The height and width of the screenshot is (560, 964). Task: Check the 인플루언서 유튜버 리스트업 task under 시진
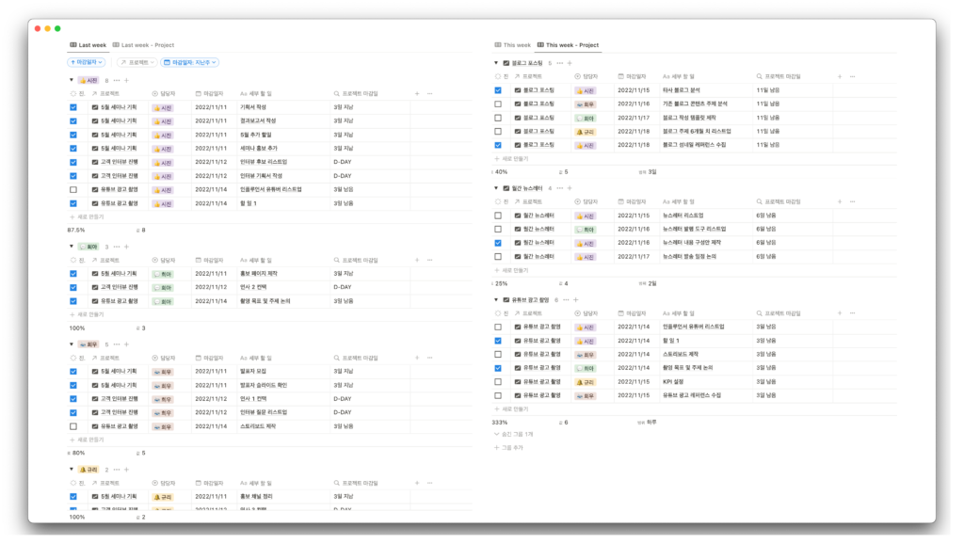[x=73, y=189]
